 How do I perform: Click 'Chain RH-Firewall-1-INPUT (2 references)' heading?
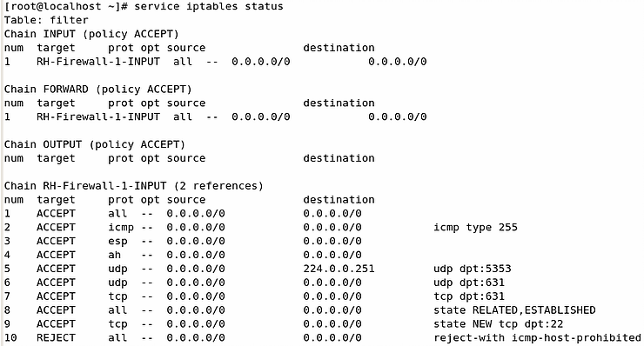pyautogui.click(x=133, y=186)
